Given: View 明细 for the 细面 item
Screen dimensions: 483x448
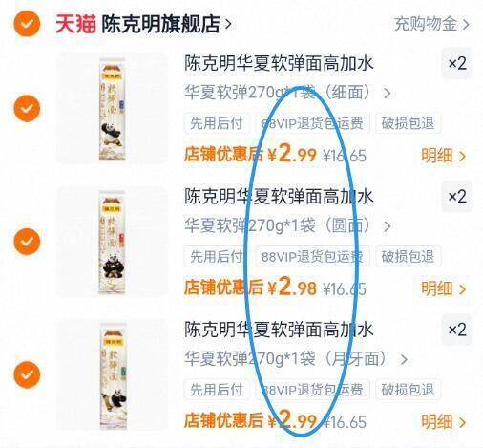Looking at the screenshot, I should coord(443,156).
